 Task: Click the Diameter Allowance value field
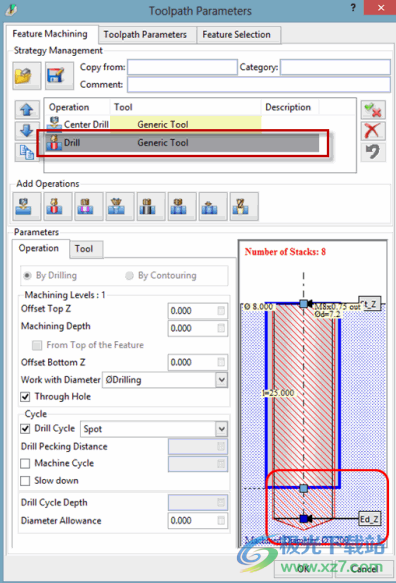pos(197,521)
